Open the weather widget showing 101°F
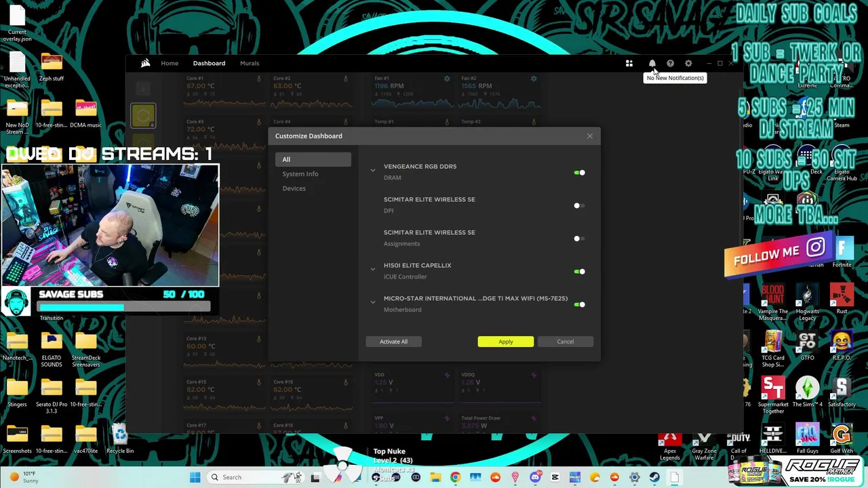Image resolution: width=868 pixels, height=488 pixels. click(x=24, y=477)
